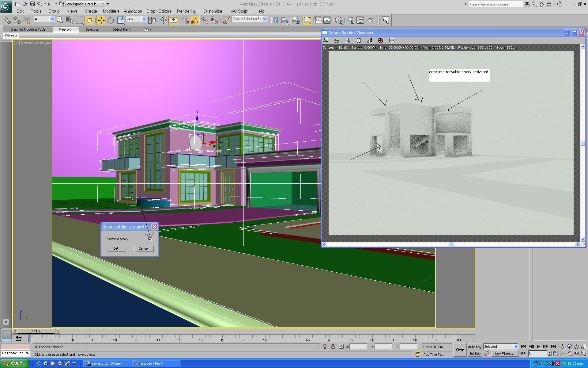Viewport: 588px width, 368px height.
Task: Click the 0 / 100 time slider
Action: tap(36, 331)
